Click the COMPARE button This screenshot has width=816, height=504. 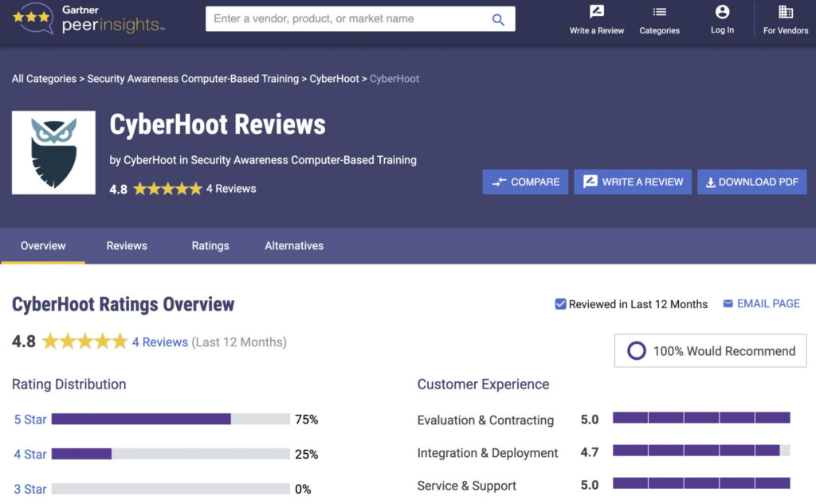tap(525, 182)
